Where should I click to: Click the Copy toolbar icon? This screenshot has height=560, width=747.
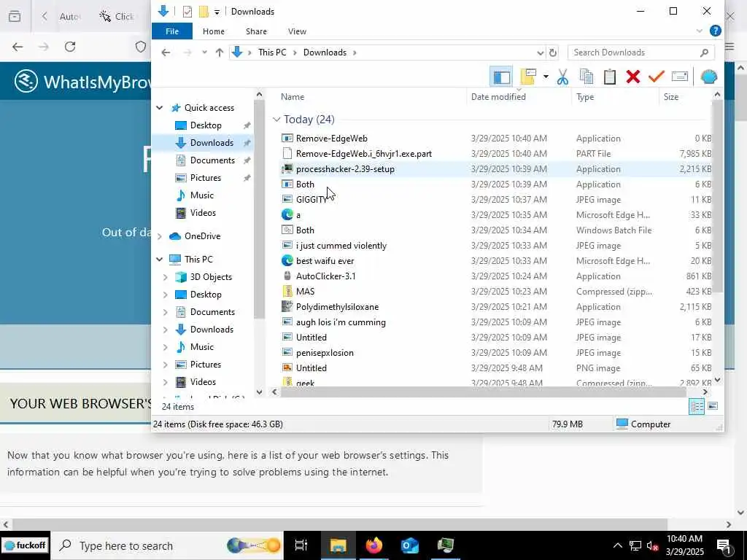(586, 77)
